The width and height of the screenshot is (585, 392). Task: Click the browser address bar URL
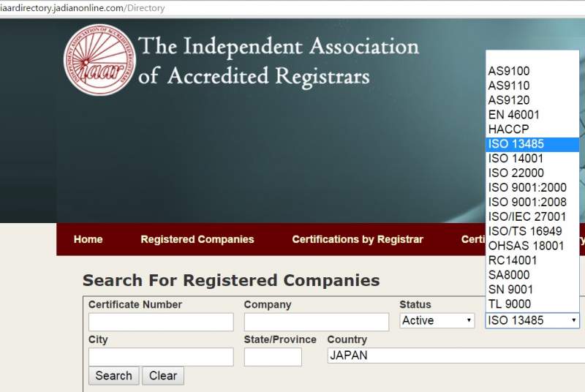pos(82,8)
